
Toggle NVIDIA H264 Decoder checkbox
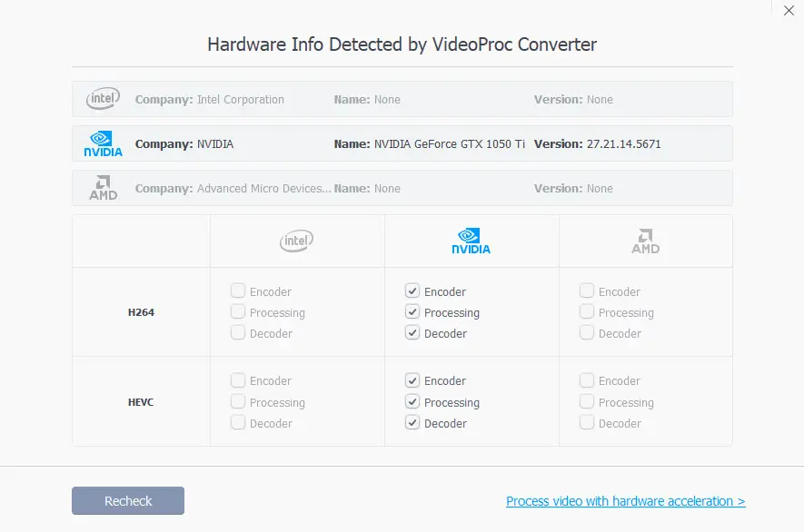pyautogui.click(x=412, y=332)
